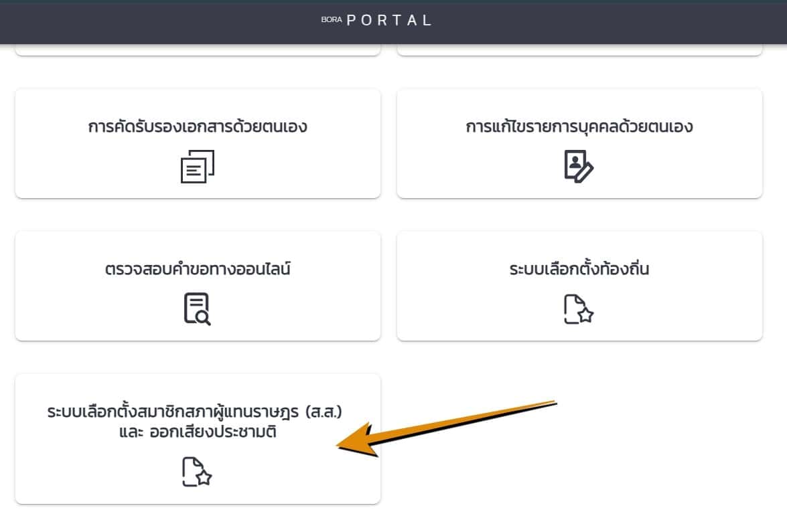The image size is (787, 532).
Task: Click the dark header bar background
Action: tap(602, 21)
